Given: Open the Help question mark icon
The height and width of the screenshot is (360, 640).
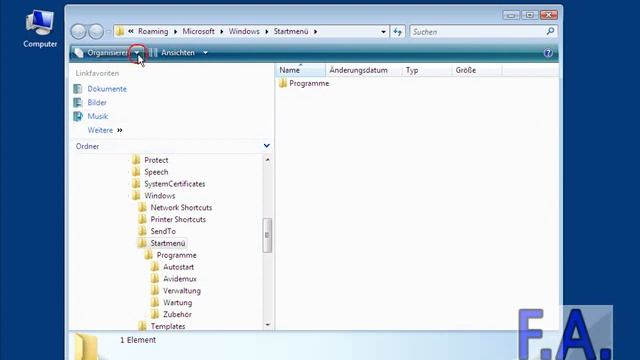Looking at the screenshot, I should tap(548, 53).
